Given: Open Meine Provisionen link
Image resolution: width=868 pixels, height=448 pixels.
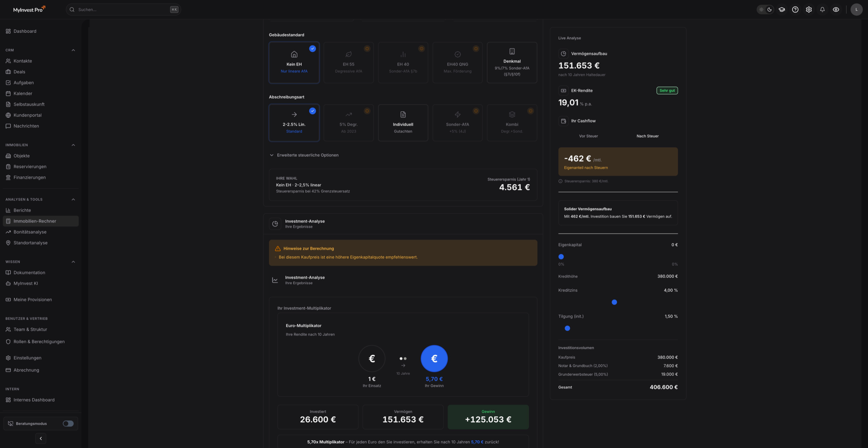Looking at the screenshot, I should click(33, 300).
